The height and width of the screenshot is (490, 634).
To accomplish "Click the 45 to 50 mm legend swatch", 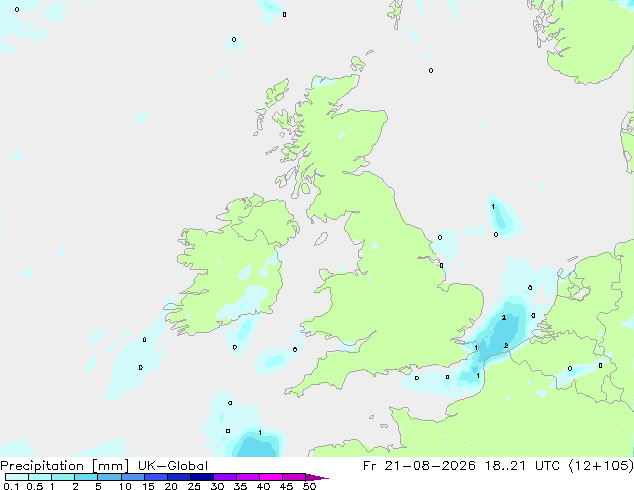I will 294,477.
